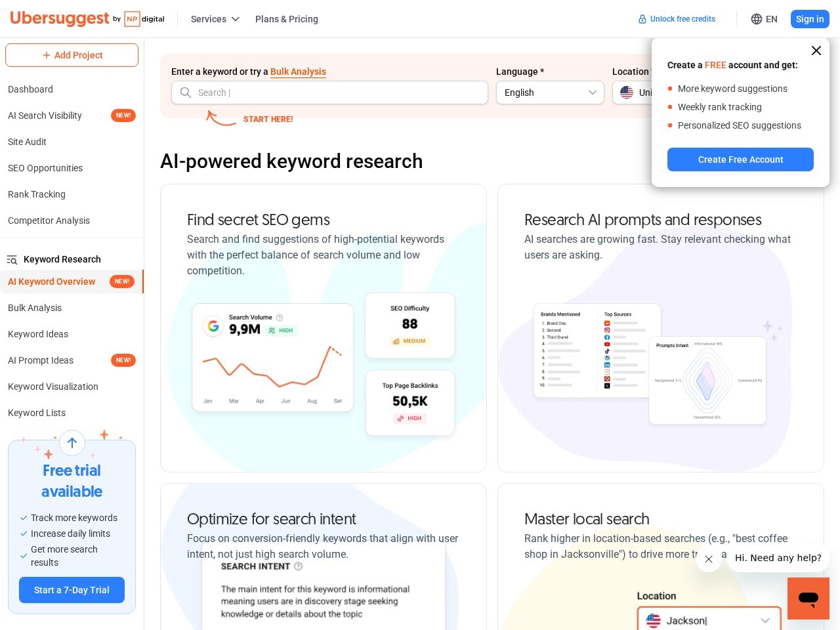
Task: Open the Location country dropdown
Action: (x=632, y=93)
